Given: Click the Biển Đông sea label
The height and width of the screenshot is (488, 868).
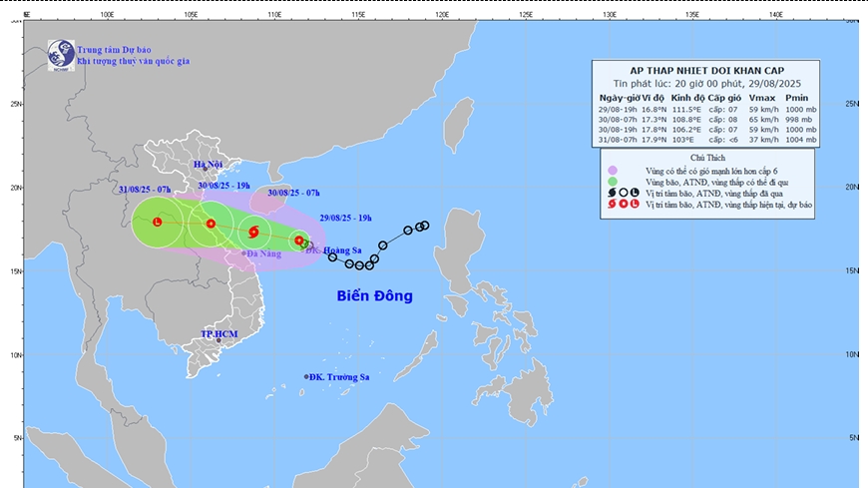Looking at the screenshot, I should click(374, 296).
